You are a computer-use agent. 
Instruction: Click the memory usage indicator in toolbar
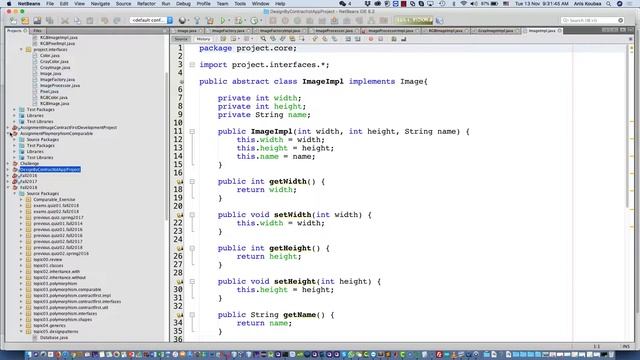pos(413,20)
